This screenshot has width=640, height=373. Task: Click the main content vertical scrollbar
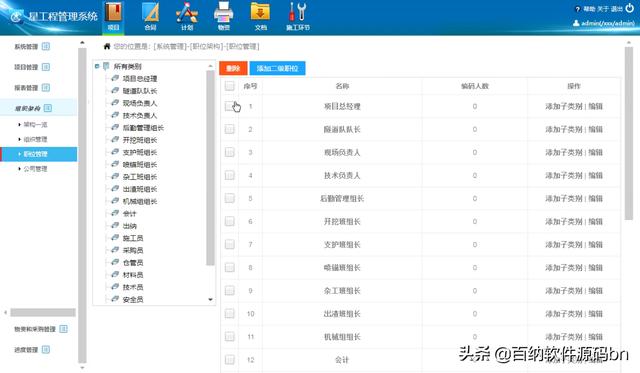tap(629, 133)
